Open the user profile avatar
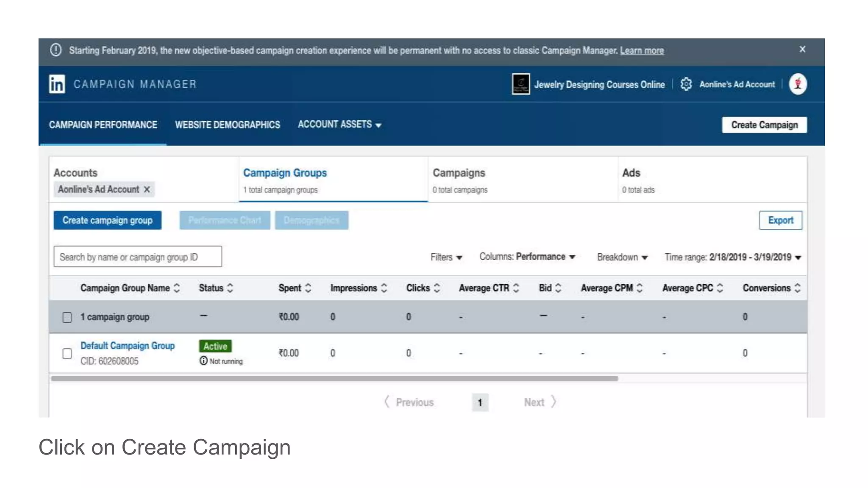 (x=798, y=84)
